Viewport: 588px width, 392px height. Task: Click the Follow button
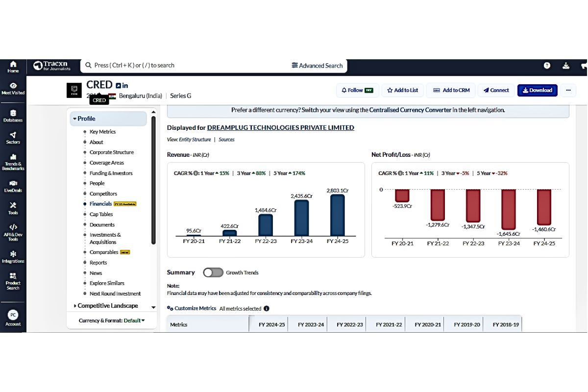(x=357, y=90)
